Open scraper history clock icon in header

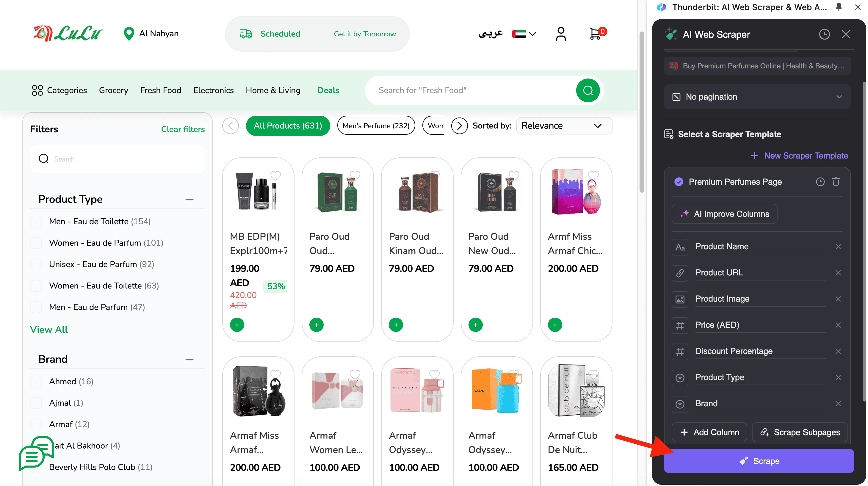pyautogui.click(x=824, y=35)
